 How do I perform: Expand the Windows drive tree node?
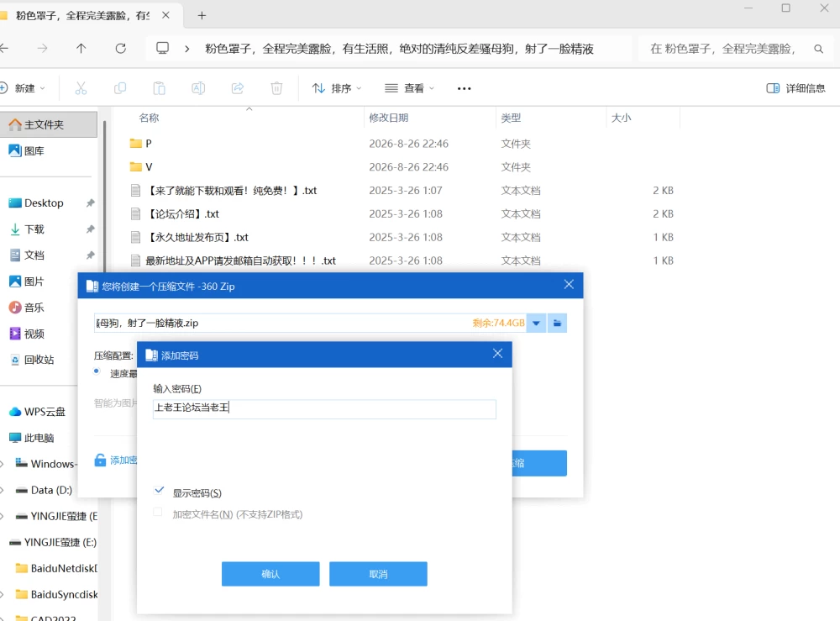click(x=3, y=464)
